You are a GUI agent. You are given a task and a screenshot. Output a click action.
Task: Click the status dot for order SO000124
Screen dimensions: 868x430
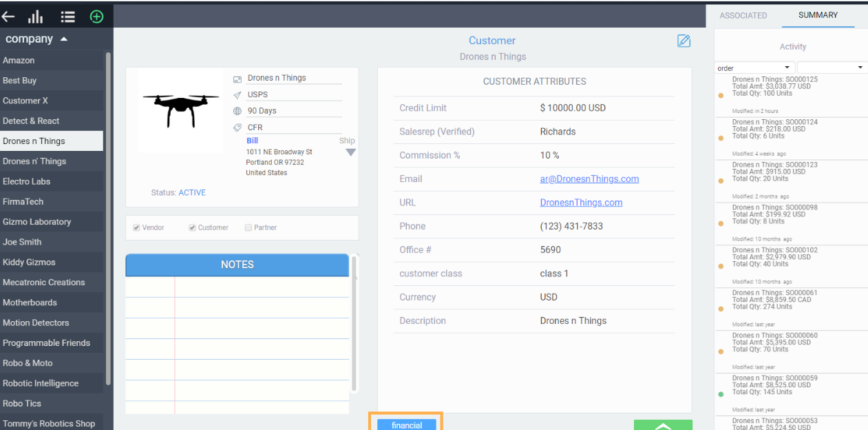pyautogui.click(x=721, y=139)
